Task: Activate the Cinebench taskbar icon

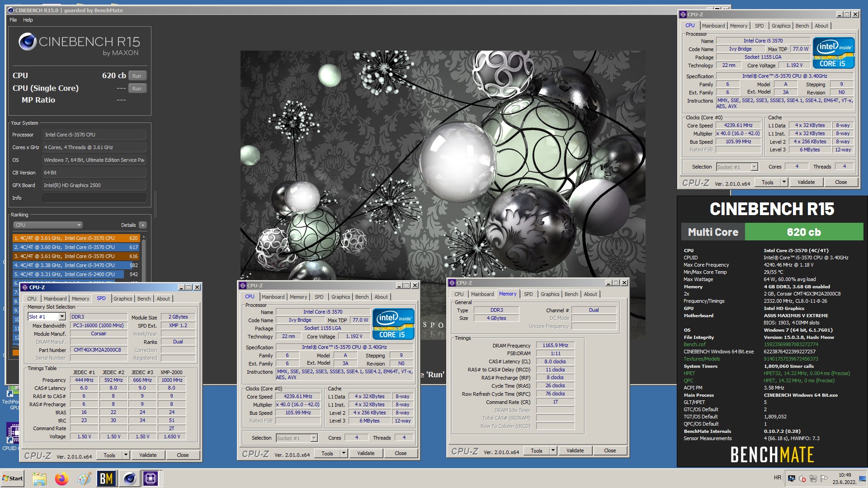Action: [x=129, y=479]
